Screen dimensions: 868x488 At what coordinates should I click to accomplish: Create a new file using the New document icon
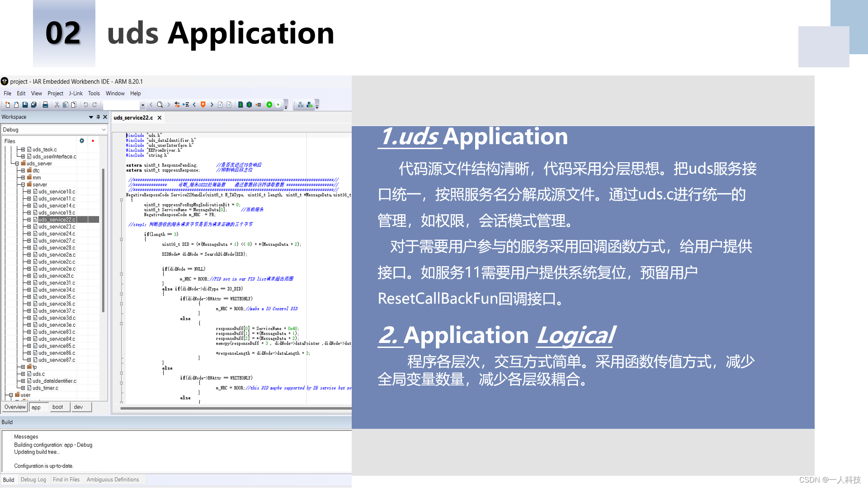[x=8, y=104]
